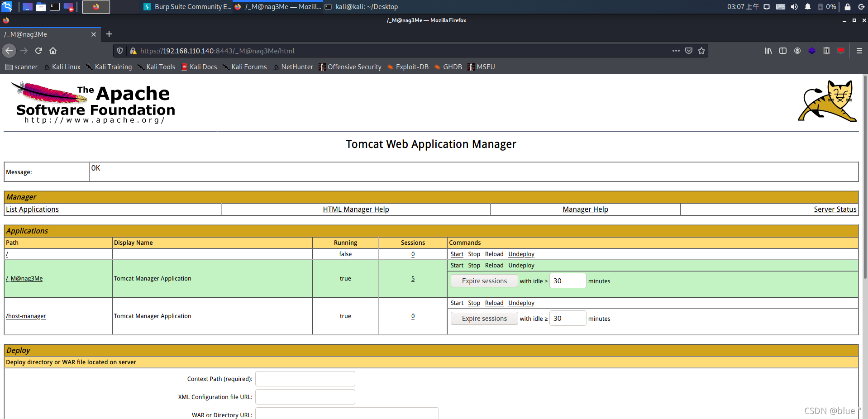Click the idle minutes field for /host-manager
The height and width of the screenshot is (419, 868).
pyautogui.click(x=568, y=319)
